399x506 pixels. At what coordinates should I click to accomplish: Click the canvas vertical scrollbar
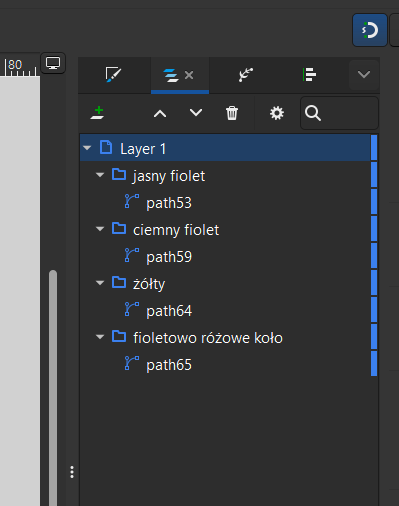click(53, 387)
